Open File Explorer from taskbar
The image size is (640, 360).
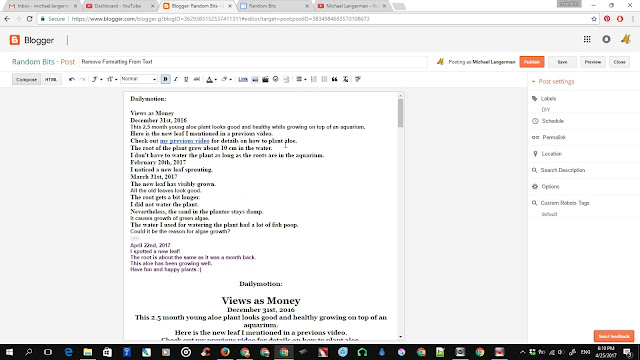(x=88, y=352)
